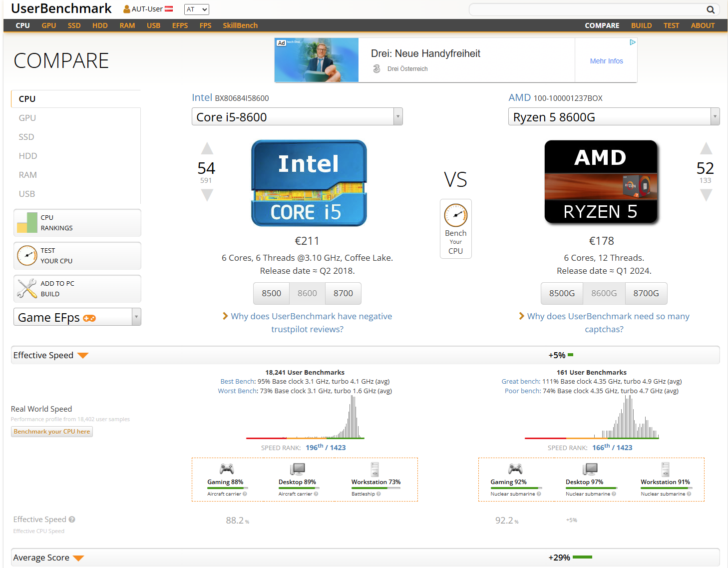The width and height of the screenshot is (728, 568).
Task: Switch AMD model to 8700G
Action: pyautogui.click(x=646, y=293)
